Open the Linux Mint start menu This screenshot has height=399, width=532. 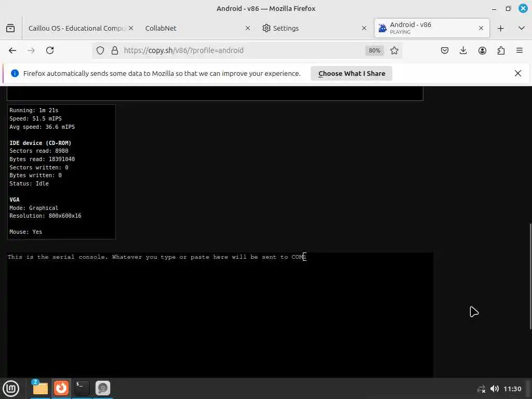11,389
